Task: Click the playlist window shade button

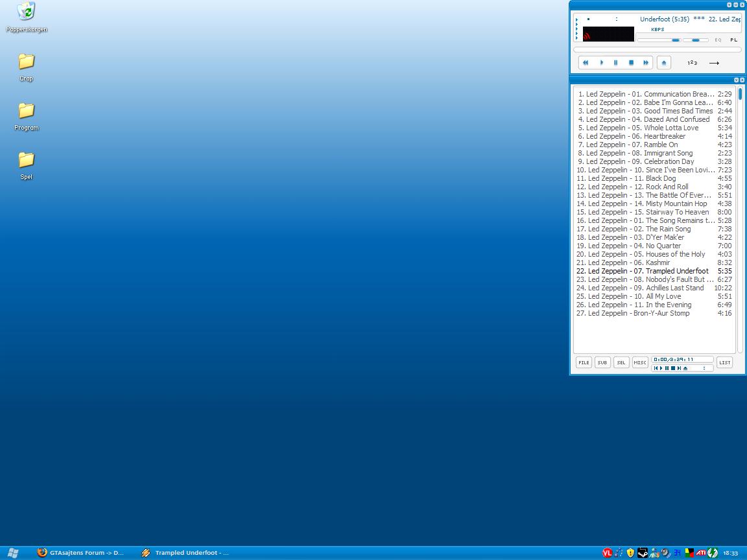Action: tap(736, 80)
